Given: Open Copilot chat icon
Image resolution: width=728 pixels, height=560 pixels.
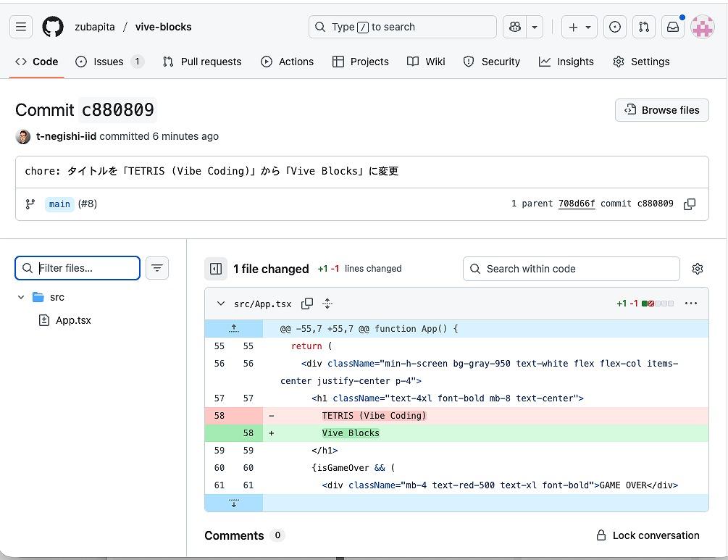Looking at the screenshot, I should (515, 27).
